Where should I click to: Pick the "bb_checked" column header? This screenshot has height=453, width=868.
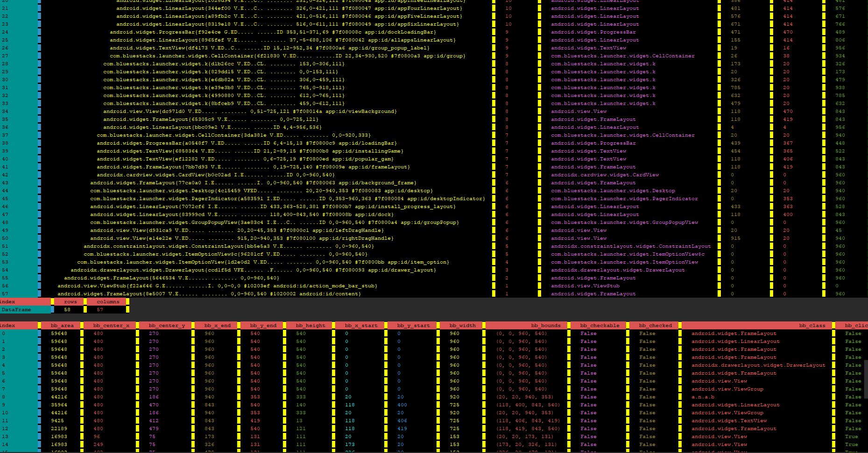[656, 325]
